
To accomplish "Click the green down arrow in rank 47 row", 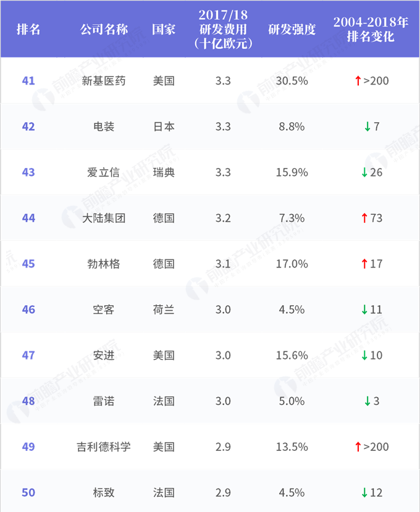I will (364, 355).
